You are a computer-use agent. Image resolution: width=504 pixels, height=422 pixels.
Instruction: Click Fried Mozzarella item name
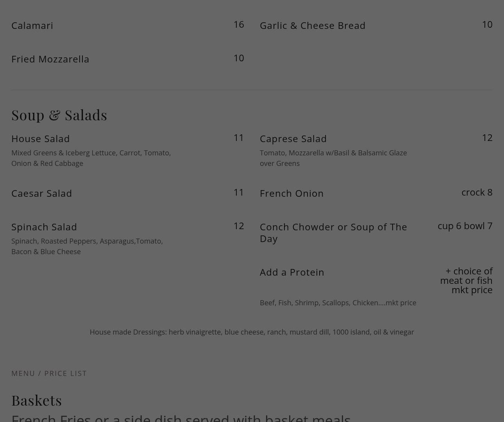click(x=50, y=59)
